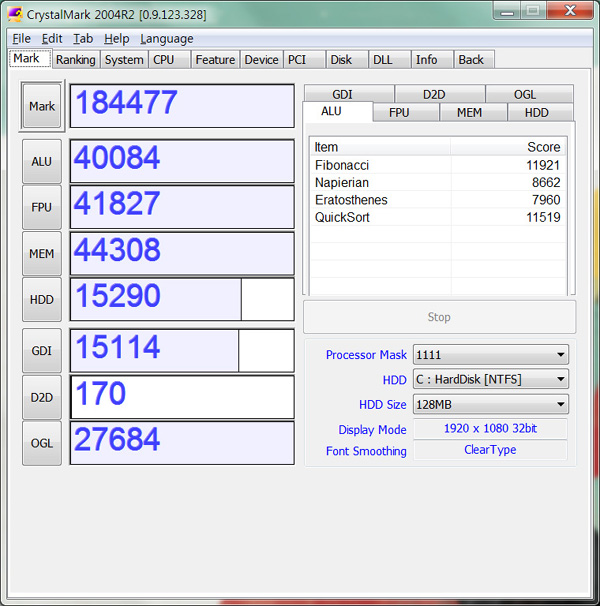Run the HDD benchmark button
The height and width of the screenshot is (606, 600).
pos(42,300)
